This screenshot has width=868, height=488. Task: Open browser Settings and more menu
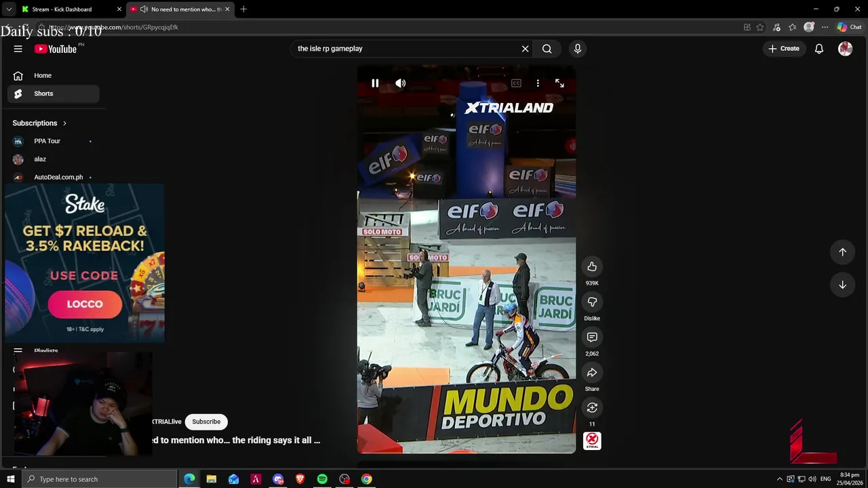(x=825, y=27)
